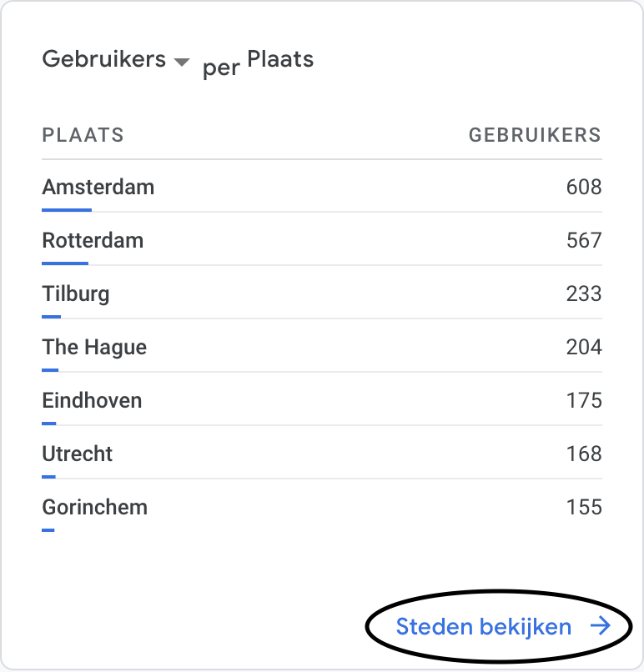This screenshot has width=644, height=672.
Task: Click Rotterdam's user count 567
Action: coord(583,240)
